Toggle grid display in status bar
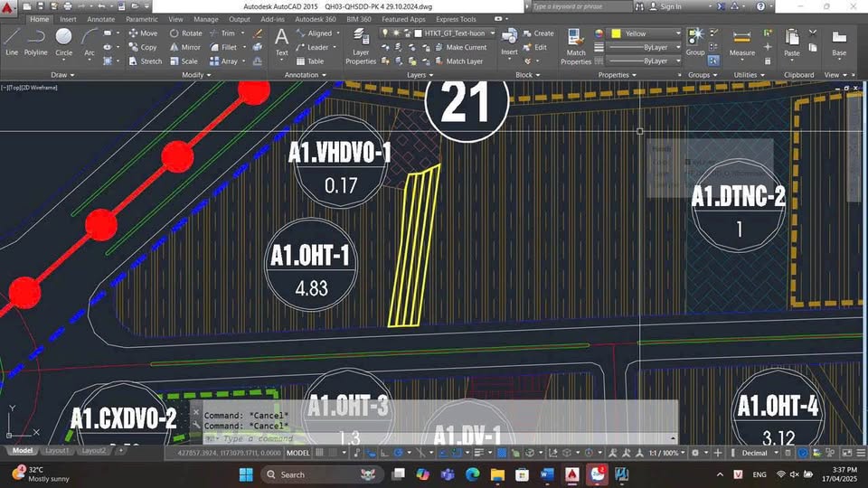Image resolution: width=868 pixels, height=488 pixels. tap(319, 453)
